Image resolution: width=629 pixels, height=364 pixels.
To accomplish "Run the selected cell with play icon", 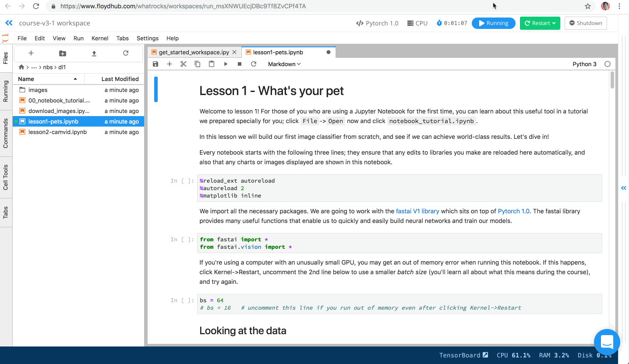I will click(226, 64).
